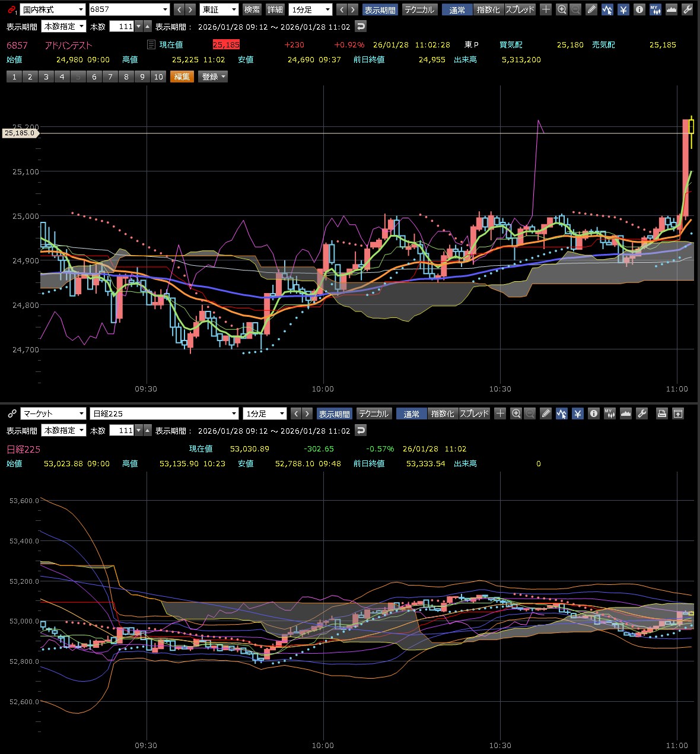700x754 pixels.
Task: Click the red link chain icon at top left
Action: 11,9
